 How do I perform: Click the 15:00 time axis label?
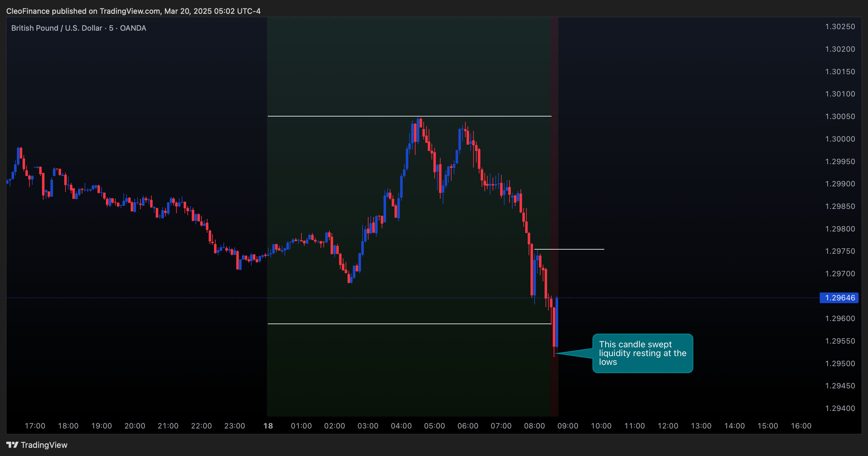coord(768,426)
